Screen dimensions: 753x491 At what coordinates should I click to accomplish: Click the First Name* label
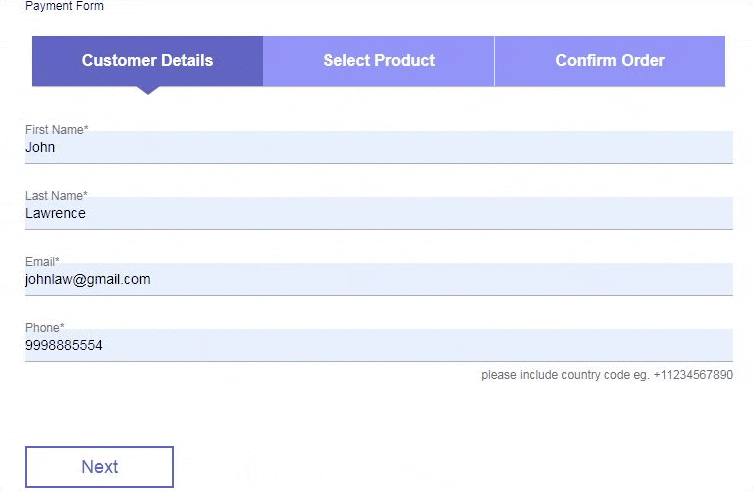click(57, 130)
